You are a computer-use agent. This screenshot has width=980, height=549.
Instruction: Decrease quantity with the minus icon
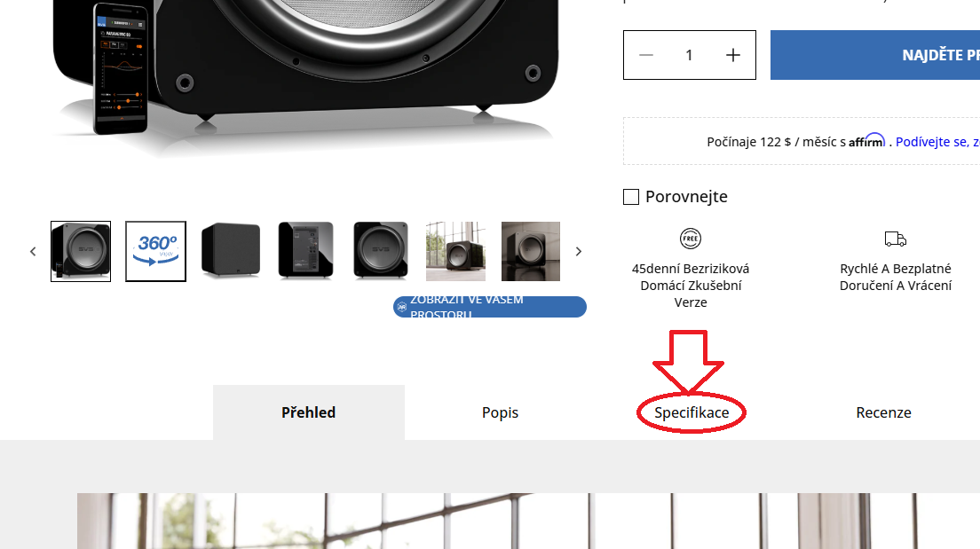click(646, 55)
